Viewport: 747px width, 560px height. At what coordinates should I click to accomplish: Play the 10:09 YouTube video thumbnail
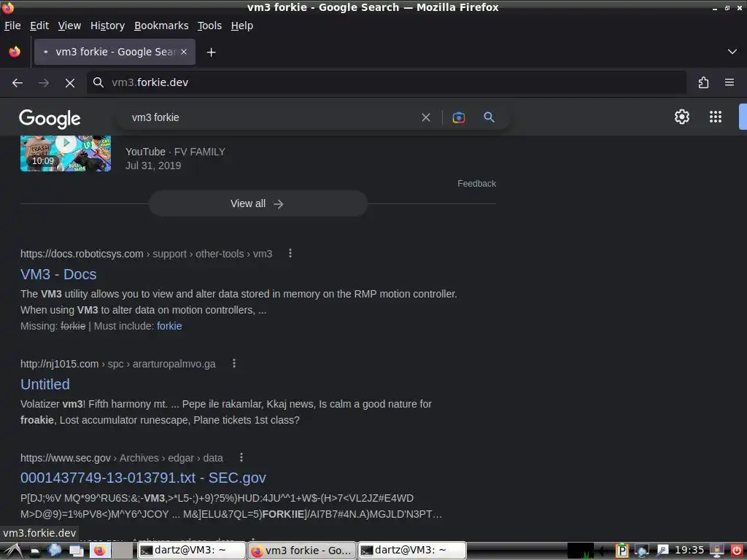point(66,153)
